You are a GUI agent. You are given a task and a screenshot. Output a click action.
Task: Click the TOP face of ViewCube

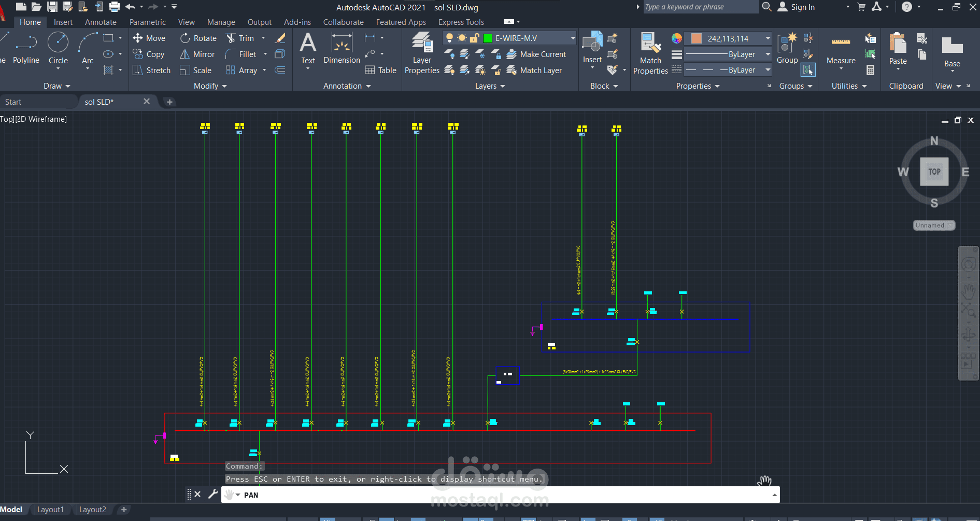pyautogui.click(x=934, y=172)
